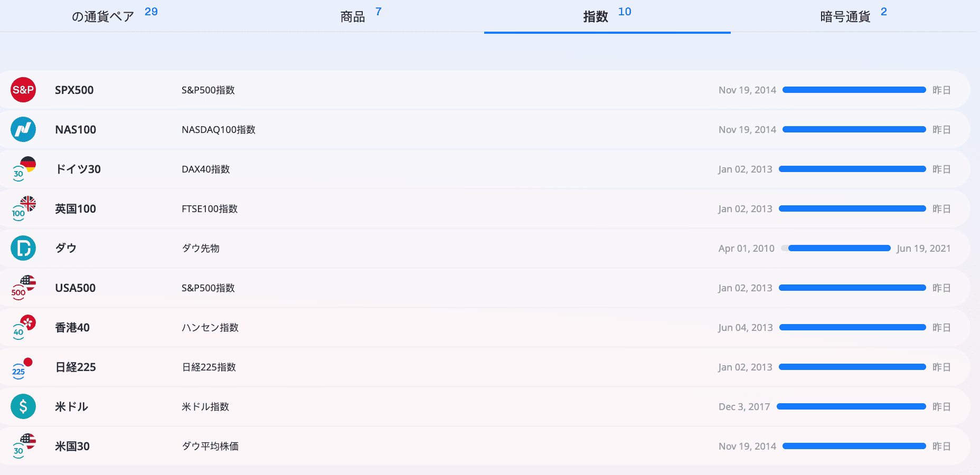This screenshot has height=475, width=980.
Task: Click the 米ドル symbol name
Action: (71, 407)
